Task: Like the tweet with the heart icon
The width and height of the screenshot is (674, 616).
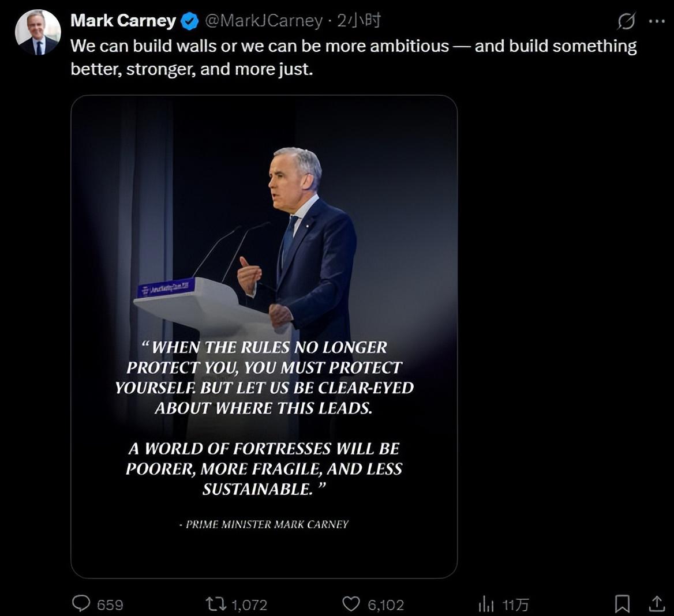Action: 351,604
